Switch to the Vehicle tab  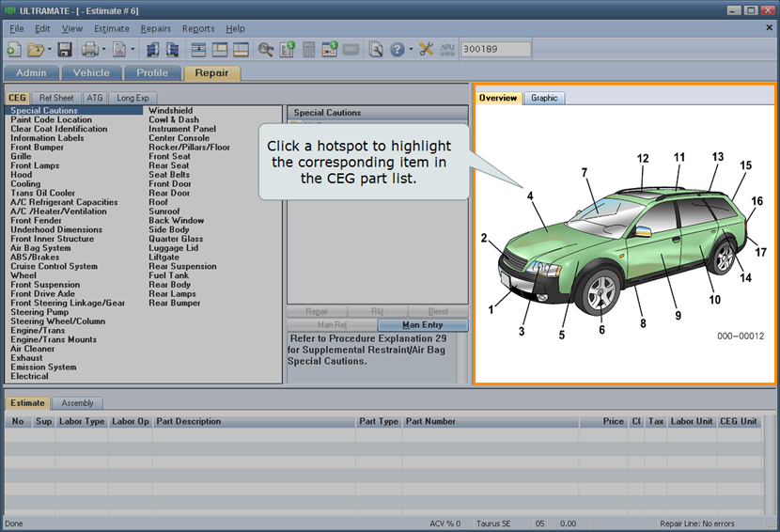pyautogui.click(x=91, y=73)
